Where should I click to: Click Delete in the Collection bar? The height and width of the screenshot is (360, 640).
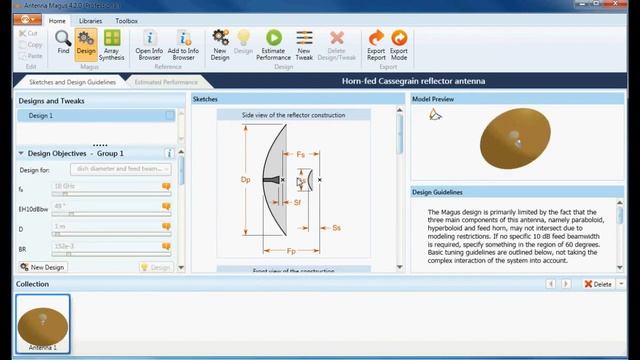(598, 284)
